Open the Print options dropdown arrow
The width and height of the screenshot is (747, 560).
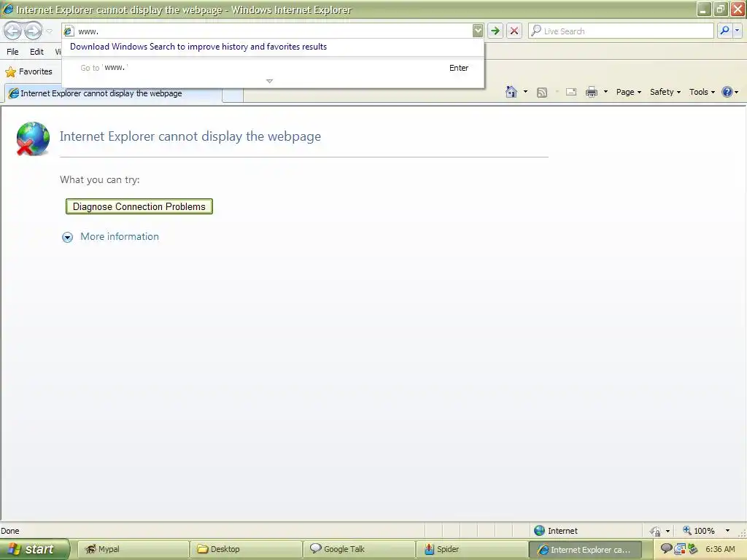point(605,92)
